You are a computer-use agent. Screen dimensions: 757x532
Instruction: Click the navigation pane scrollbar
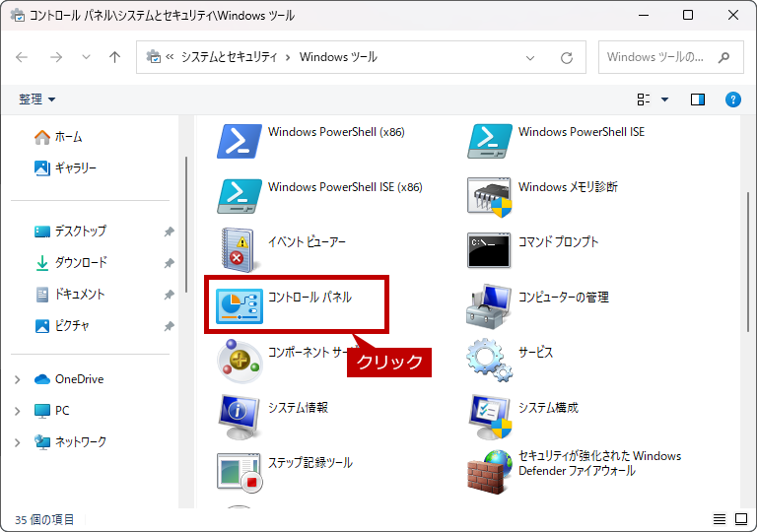click(x=186, y=226)
